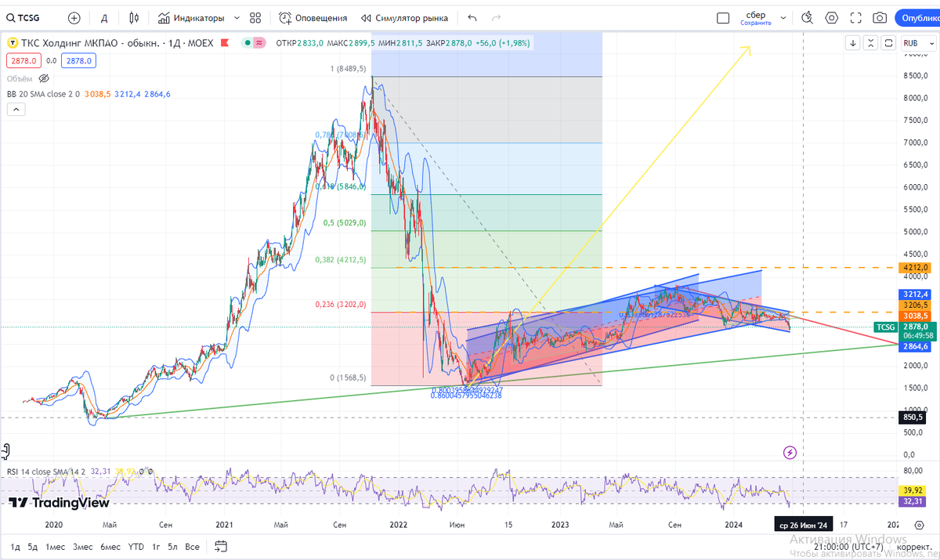Toggle market status green dot indicator
The height and width of the screenshot is (560, 940).
point(248,43)
